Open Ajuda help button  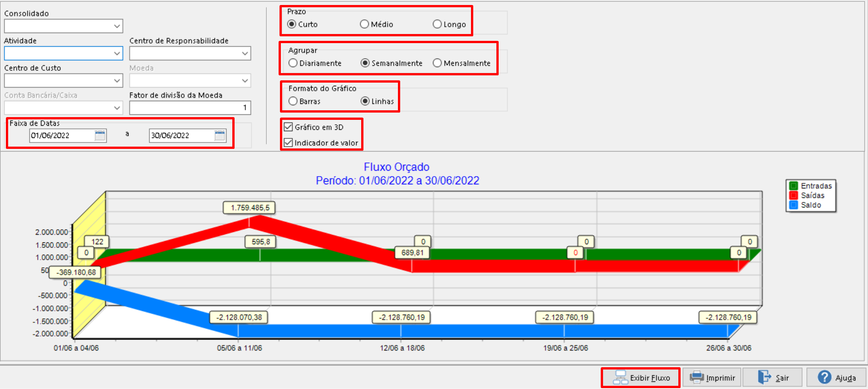836,378
